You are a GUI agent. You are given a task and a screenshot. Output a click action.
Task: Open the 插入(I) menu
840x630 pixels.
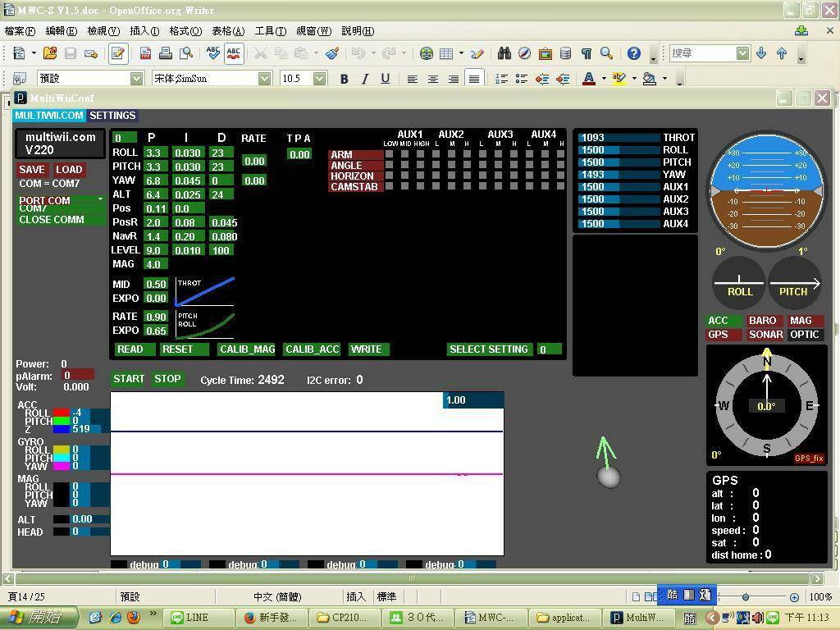(144, 31)
